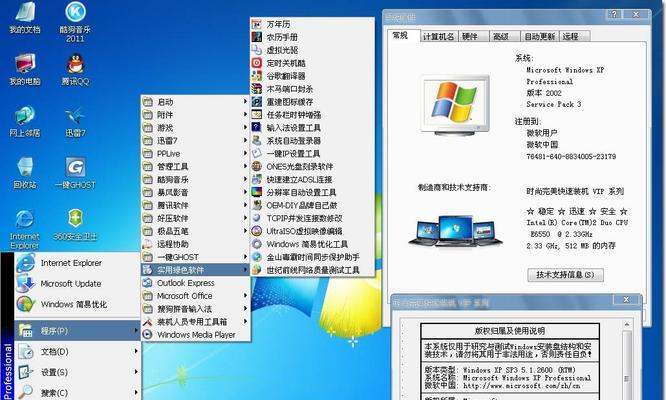The height and width of the screenshot is (400, 666).
Task: Open 系统自动登录器
Action: pyautogui.click(x=312, y=141)
